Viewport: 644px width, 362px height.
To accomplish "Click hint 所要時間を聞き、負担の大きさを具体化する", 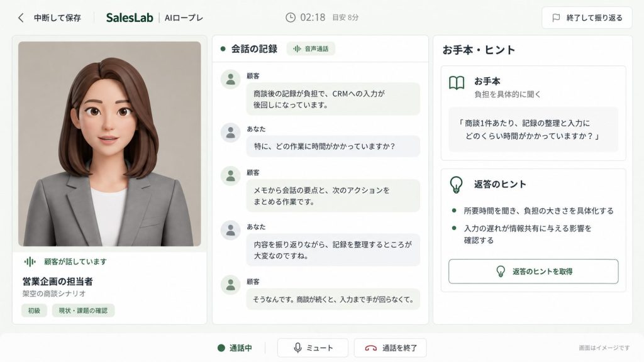I will tap(538, 211).
